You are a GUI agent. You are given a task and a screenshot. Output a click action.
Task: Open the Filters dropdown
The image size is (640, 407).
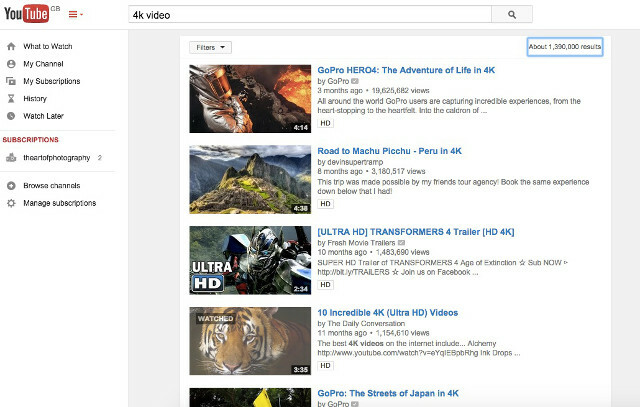[210, 47]
